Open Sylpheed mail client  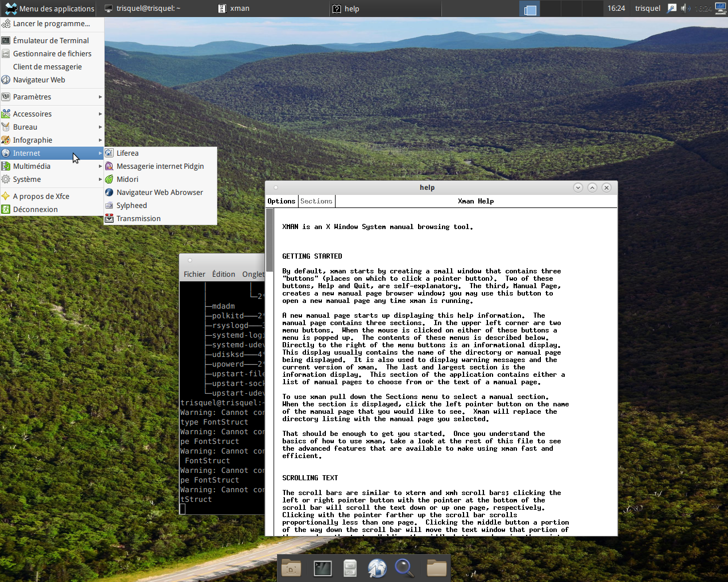pyautogui.click(x=160, y=205)
